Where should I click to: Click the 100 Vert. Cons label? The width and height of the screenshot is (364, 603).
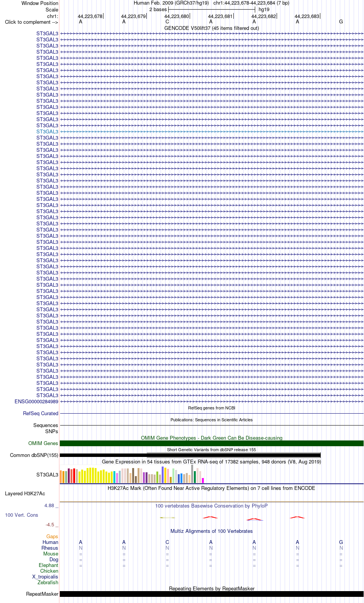(x=21, y=515)
